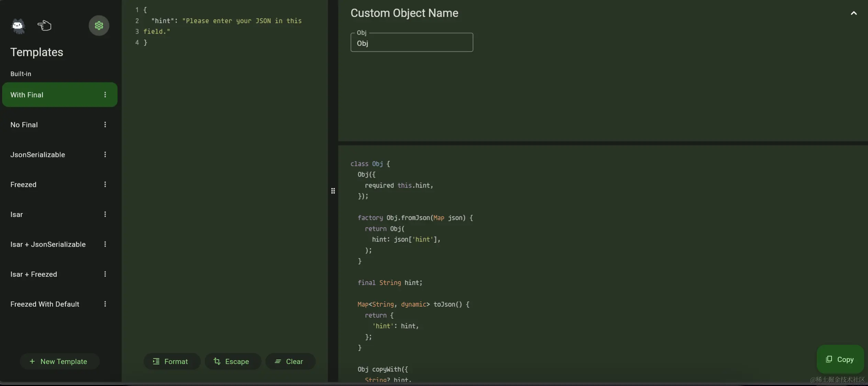Grab the panel splitter drag handle
Viewport: 868px width, 386px height.
[333, 191]
